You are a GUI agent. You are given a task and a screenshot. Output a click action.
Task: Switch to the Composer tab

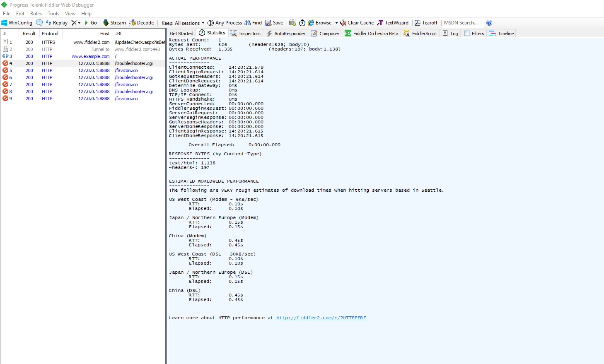coord(325,34)
